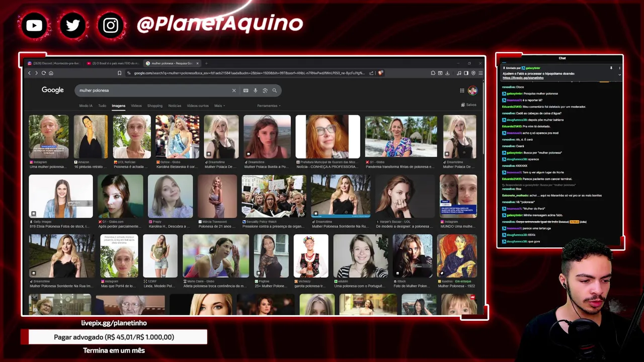644x362 pixels.
Task: Open the G1 'Pandemia transforma férias' image
Action: coord(401,137)
